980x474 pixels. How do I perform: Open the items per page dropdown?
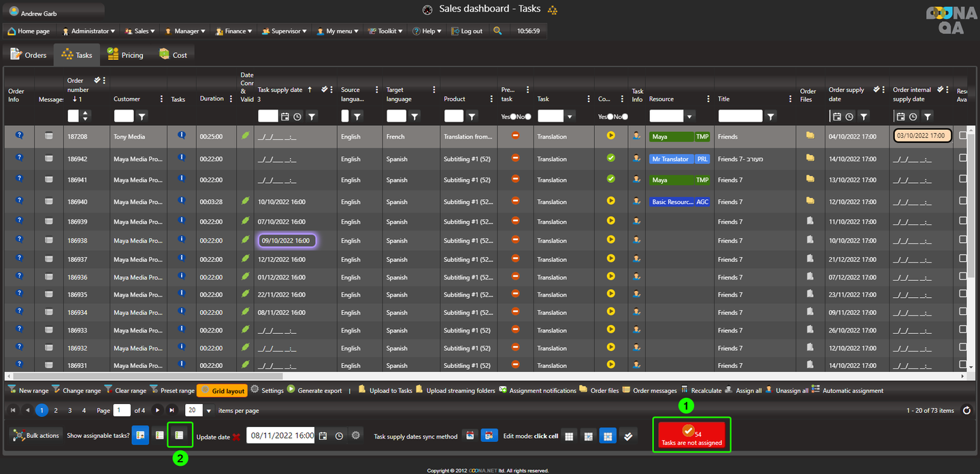209,411
